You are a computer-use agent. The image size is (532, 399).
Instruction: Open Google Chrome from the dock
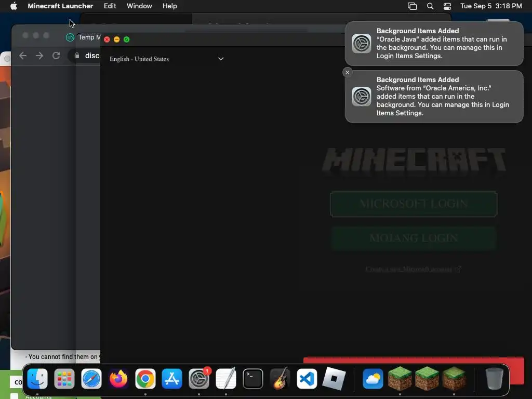145,379
